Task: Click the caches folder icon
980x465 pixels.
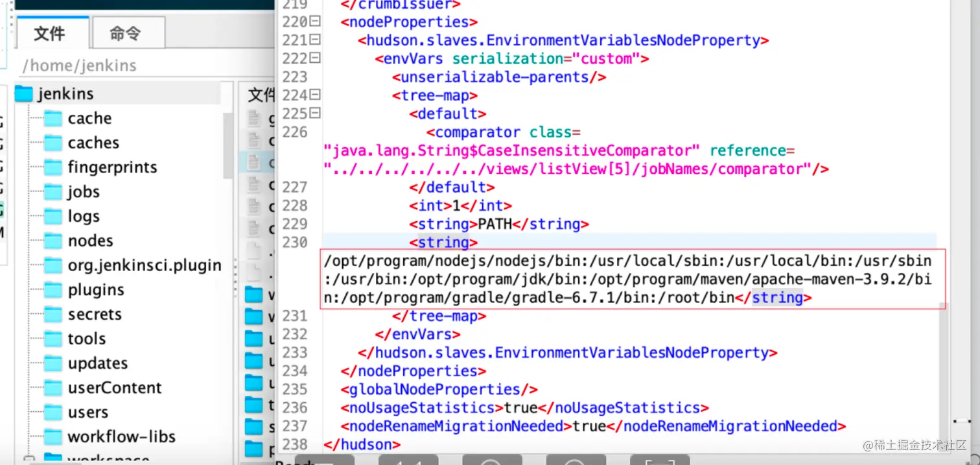Action: (53, 143)
